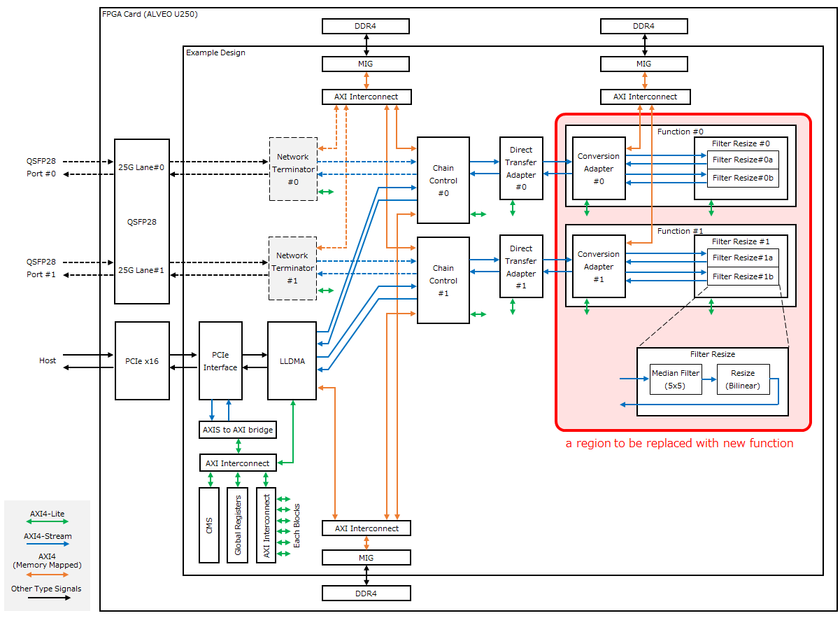Click the red region-to-be-replaced caption
Image resolution: width=840 pixels, height=618 pixels.
679,443
